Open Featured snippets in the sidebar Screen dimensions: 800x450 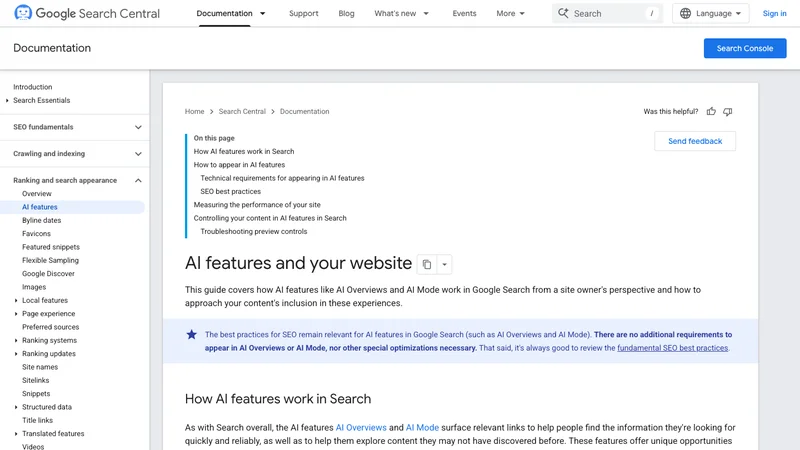[51, 247]
